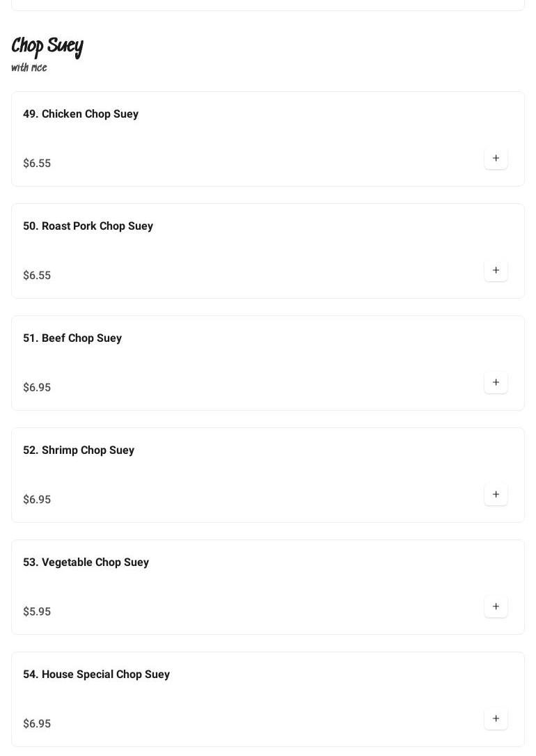
Task: Click the $6.55 price of Chicken Chop Suey
Action: click(x=37, y=164)
